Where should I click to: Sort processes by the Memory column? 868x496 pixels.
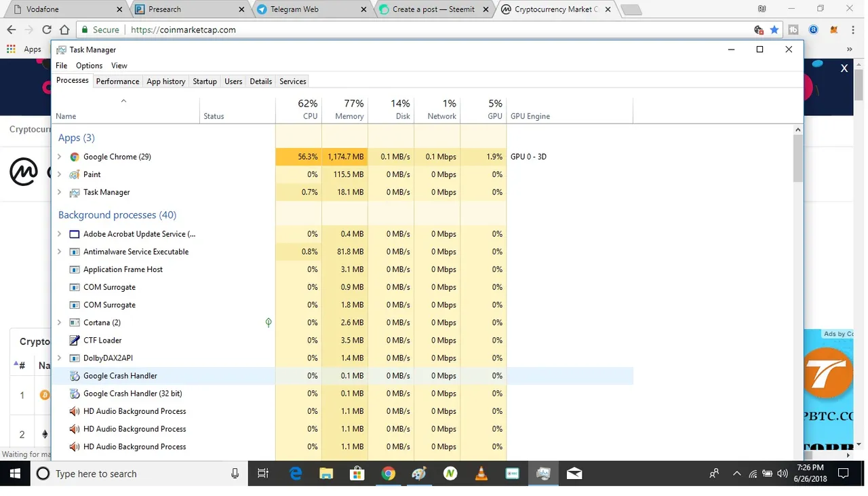click(x=345, y=110)
